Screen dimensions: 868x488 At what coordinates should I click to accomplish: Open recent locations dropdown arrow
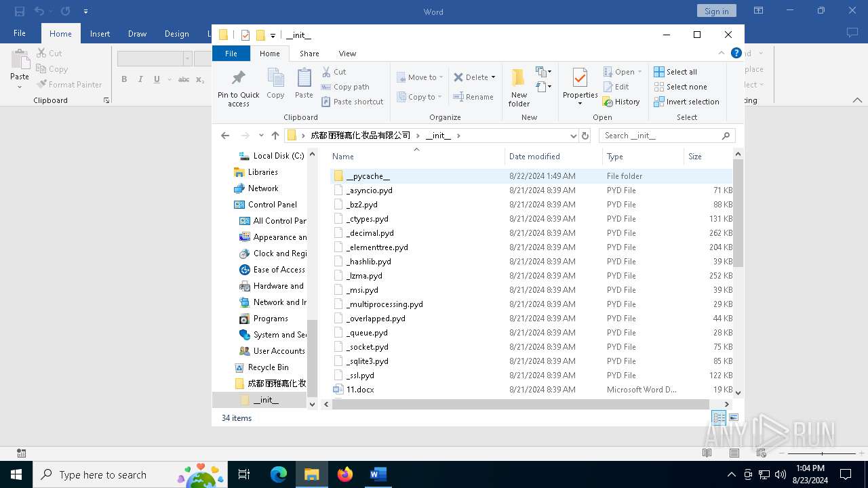(261, 136)
